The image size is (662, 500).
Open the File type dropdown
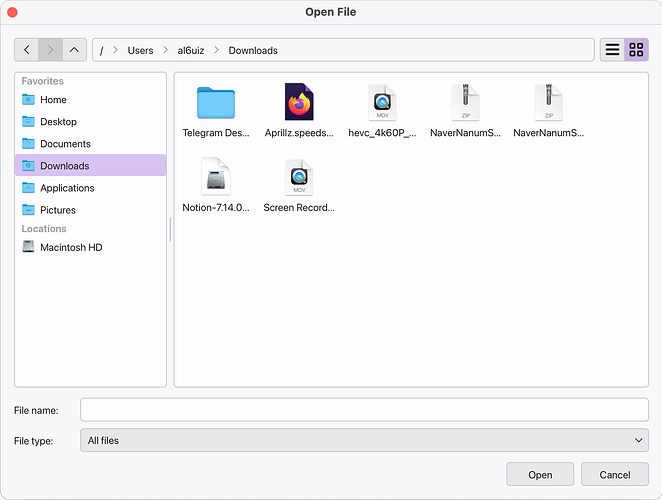click(x=364, y=440)
